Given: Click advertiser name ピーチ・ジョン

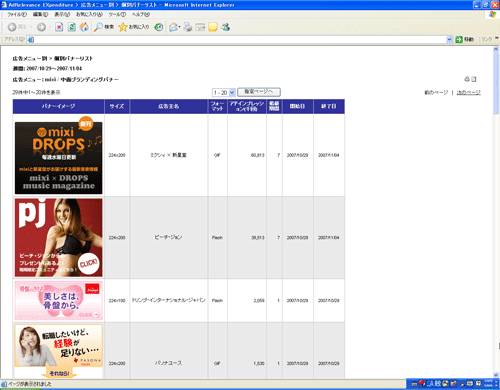Looking at the screenshot, I should click(168, 237).
